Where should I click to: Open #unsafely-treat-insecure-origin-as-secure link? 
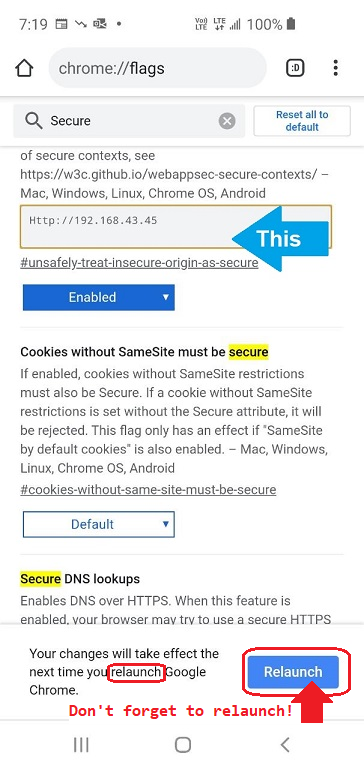(x=139, y=263)
